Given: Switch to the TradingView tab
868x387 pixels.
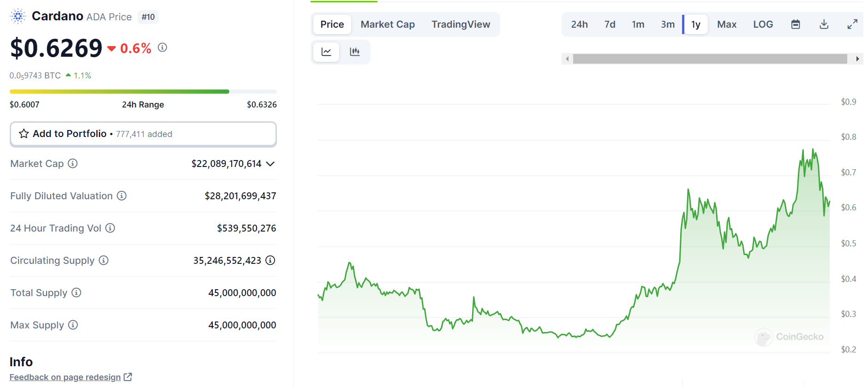Looking at the screenshot, I should click(461, 24).
